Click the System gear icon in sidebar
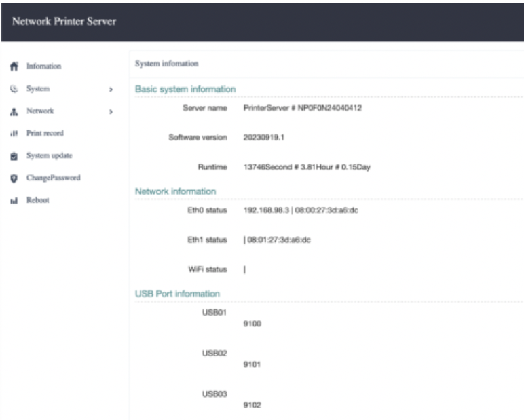The image size is (524, 420). coord(12,89)
